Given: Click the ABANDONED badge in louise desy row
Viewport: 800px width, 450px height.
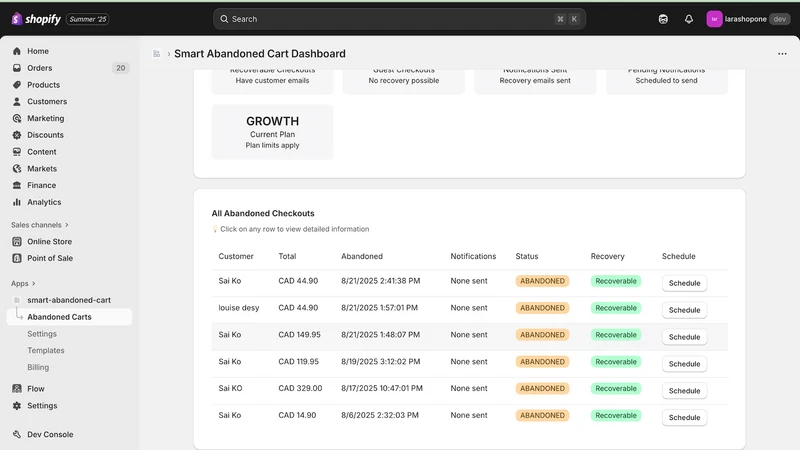Looking at the screenshot, I should point(542,308).
